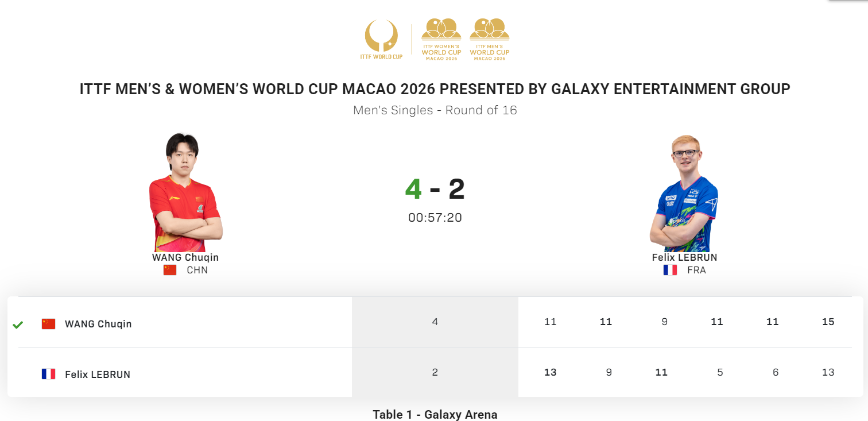
Task: Select WANG Chuqin name in score table
Action: (x=98, y=324)
